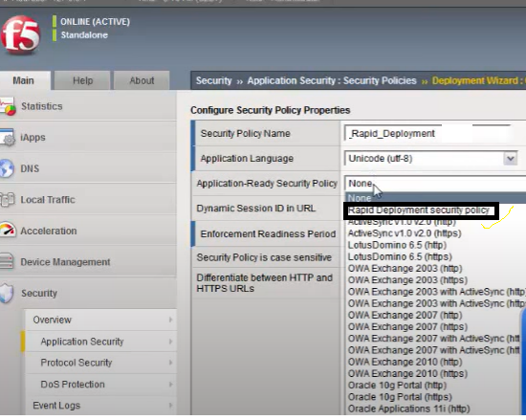Click Configure Security Policy Properties heading
Screen dimensions: 526x420
coord(271,110)
